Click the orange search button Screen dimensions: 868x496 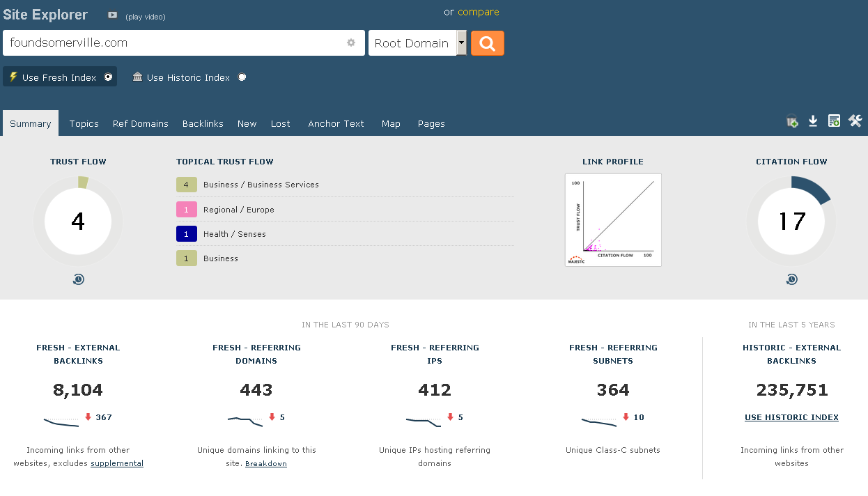pyautogui.click(x=487, y=43)
